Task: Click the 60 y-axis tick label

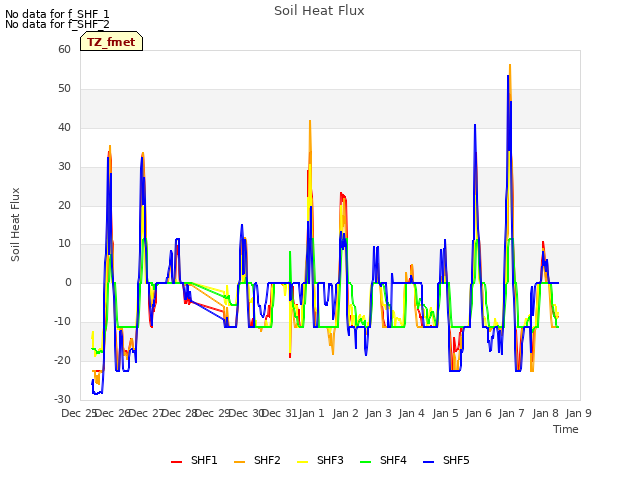Action: [x=64, y=49]
